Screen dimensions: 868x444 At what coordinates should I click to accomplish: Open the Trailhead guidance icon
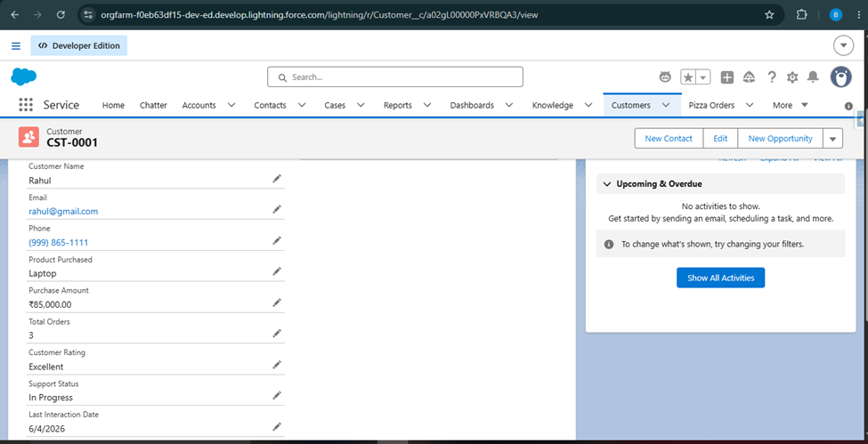click(749, 77)
